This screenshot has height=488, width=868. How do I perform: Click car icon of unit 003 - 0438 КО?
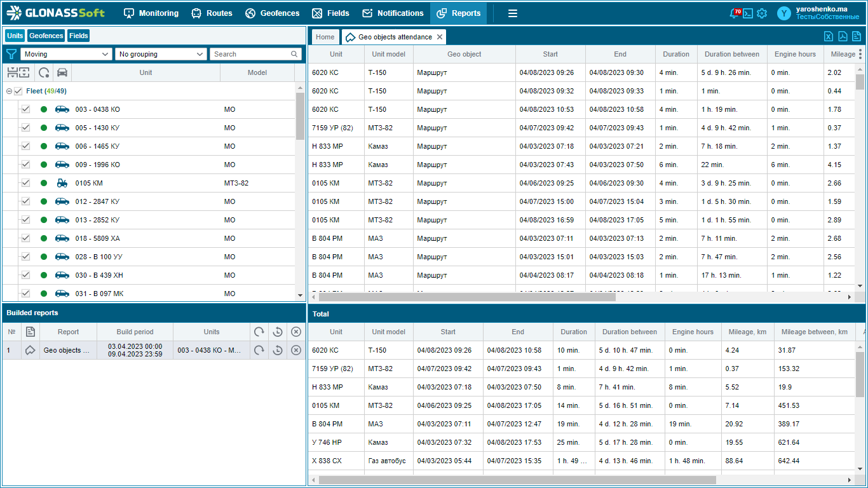[62, 109]
